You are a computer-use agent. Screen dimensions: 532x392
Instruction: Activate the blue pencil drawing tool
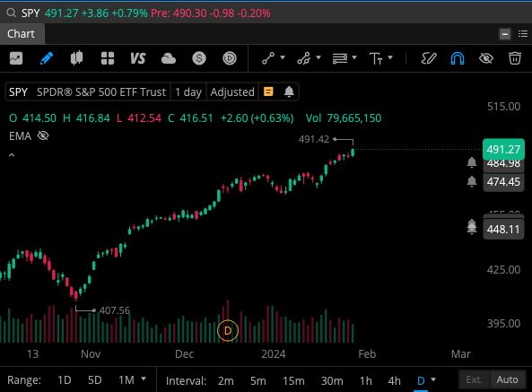(47, 58)
